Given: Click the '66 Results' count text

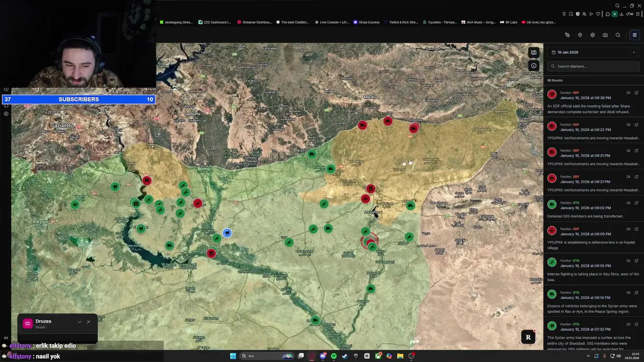Looking at the screenshot, I should 555,80.
